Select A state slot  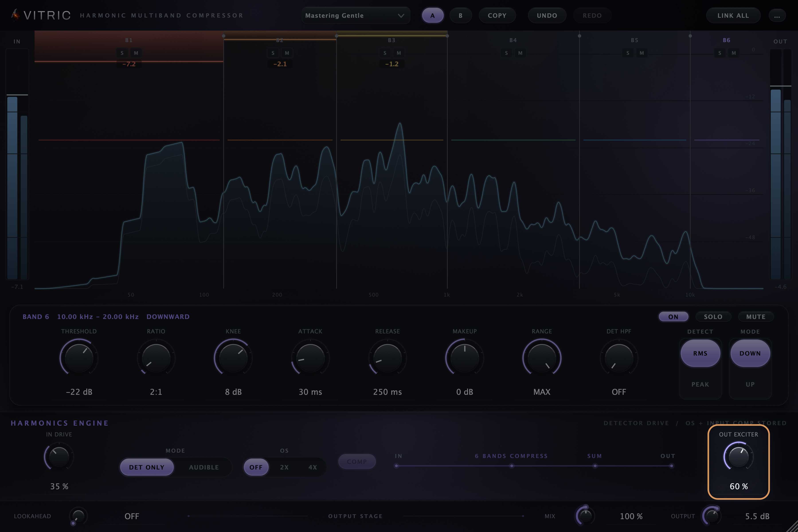click(432, 16)
